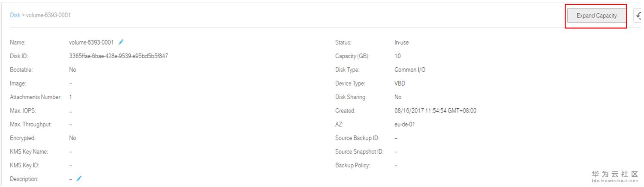Image resolution: width=644 pixels, height=187 pixels.
Task: Click the Bootable field's No value
Action: (72, 70)
